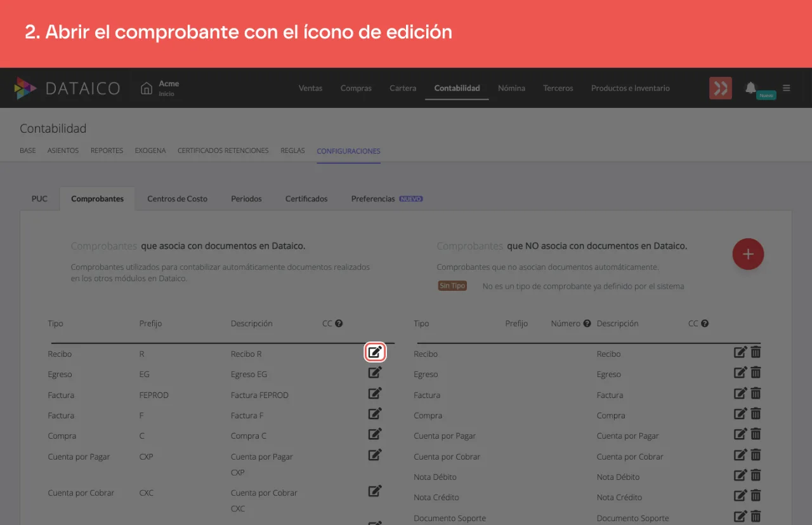Go to ASIENTOS section
Image resolution: width=812 pixels, height=525 pixels.
(x=63, y=151)
